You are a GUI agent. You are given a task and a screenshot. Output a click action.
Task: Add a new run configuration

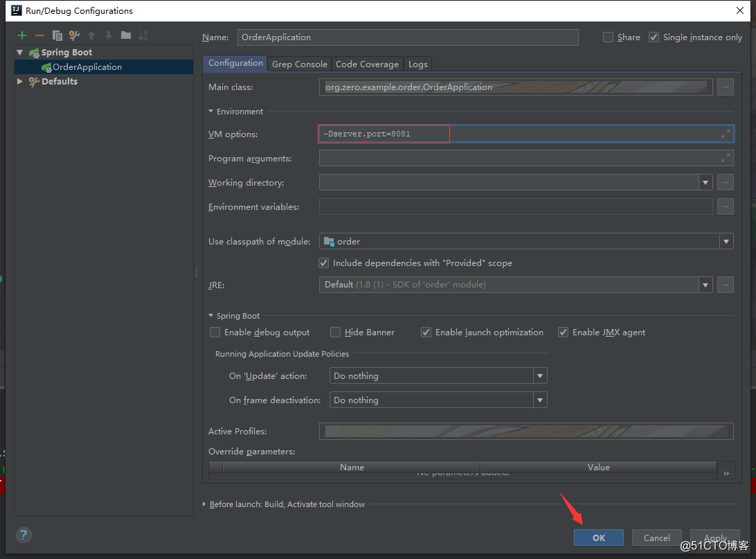tap(21, 35)
